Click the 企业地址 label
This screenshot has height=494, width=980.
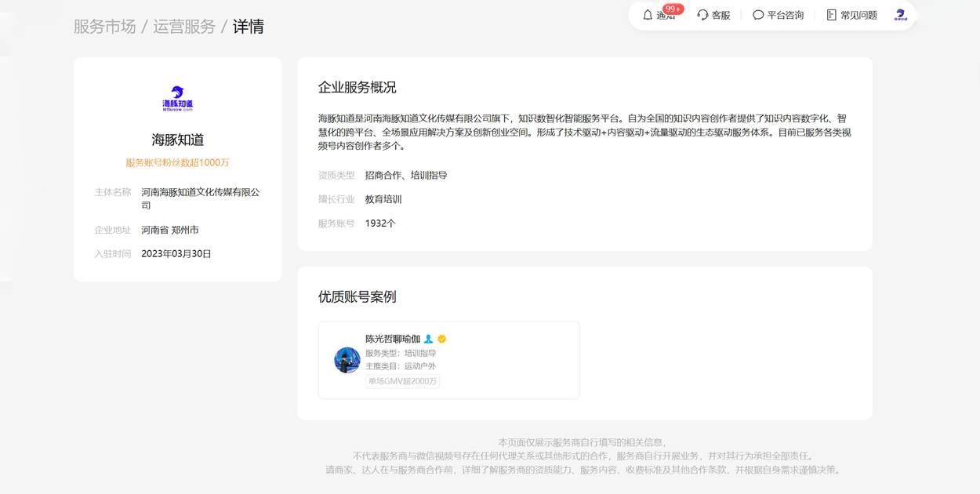tap(113, 230)
